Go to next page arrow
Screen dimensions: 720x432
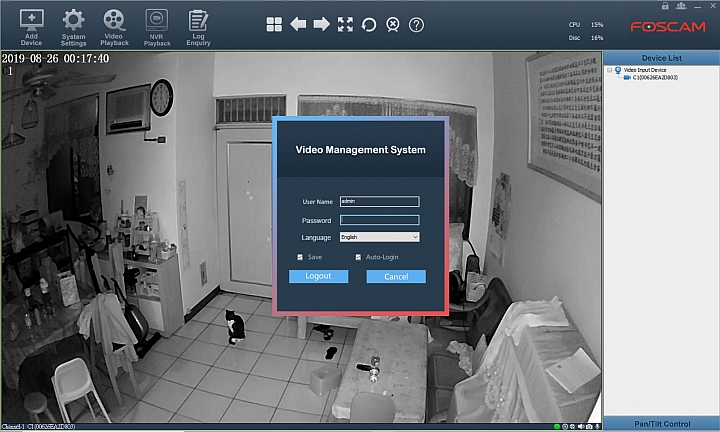coord(321,24)
